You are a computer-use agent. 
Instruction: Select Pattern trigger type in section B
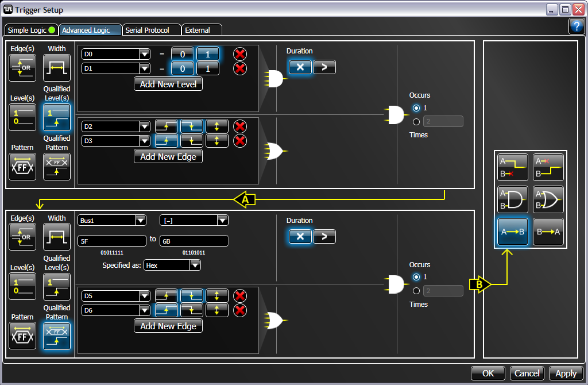click(x=22, y=336)
